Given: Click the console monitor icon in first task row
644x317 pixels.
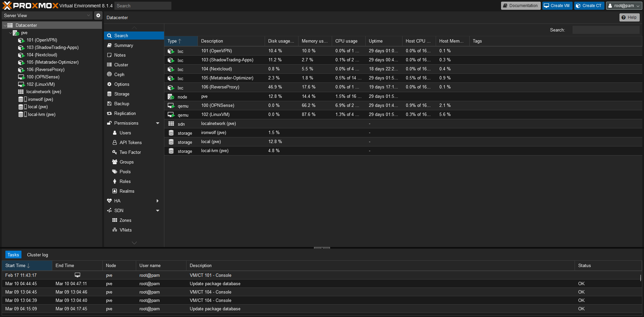Looking at the screenshot, I should (x=77, y=275).
